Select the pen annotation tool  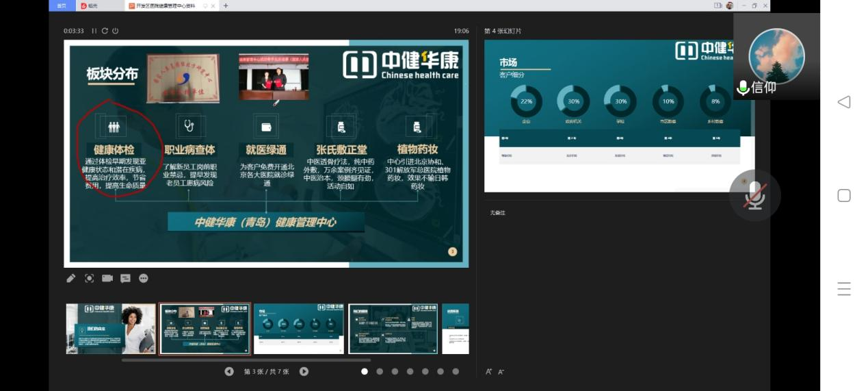pyautogui.click(x=71, y=278)
